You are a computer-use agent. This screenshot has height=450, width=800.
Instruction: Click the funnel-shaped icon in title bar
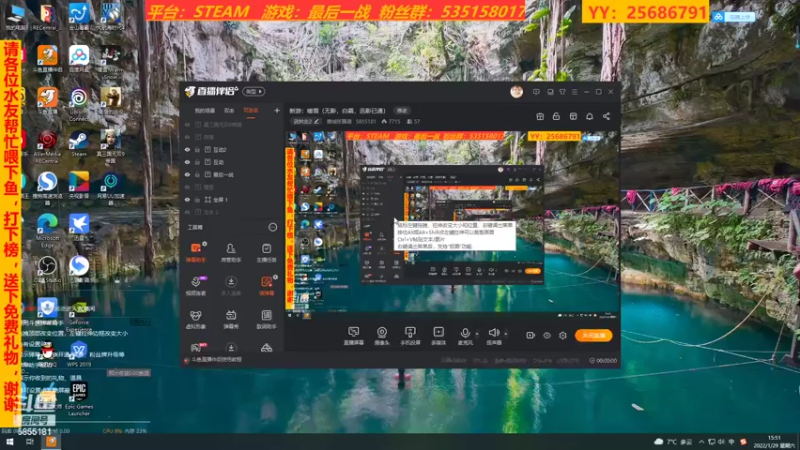pos(562,92)
